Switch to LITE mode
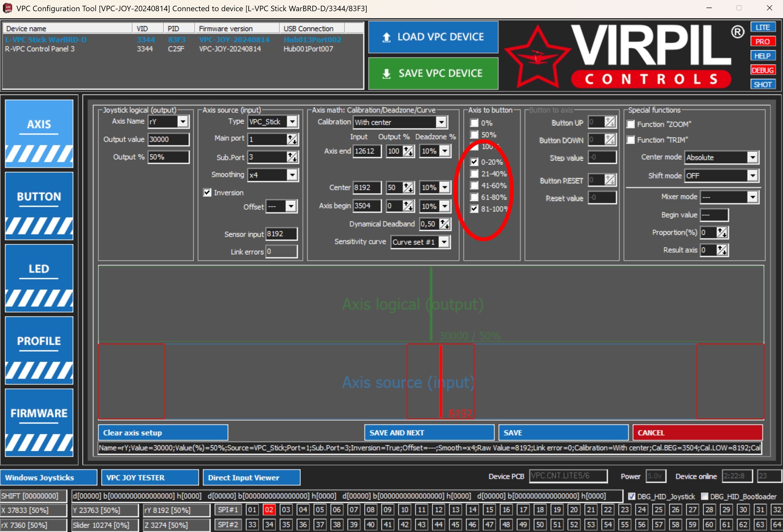The width and height of the screenshot is (783, 532). [763, 27]
